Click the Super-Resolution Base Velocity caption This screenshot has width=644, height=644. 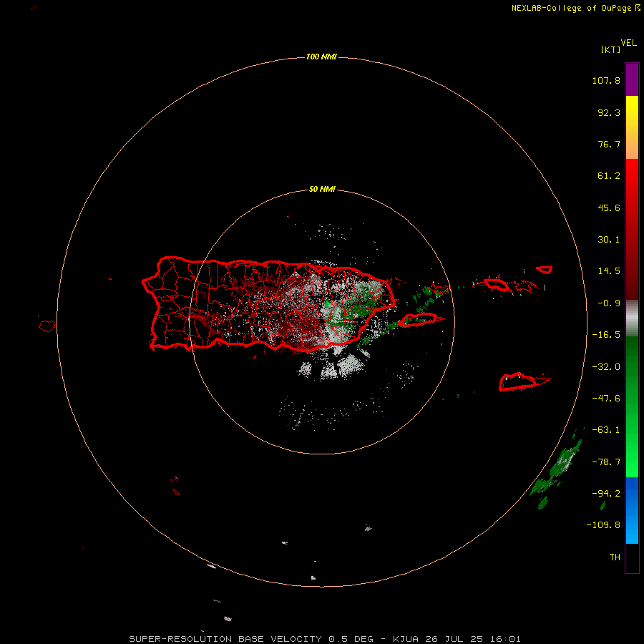tap(325, 639)
